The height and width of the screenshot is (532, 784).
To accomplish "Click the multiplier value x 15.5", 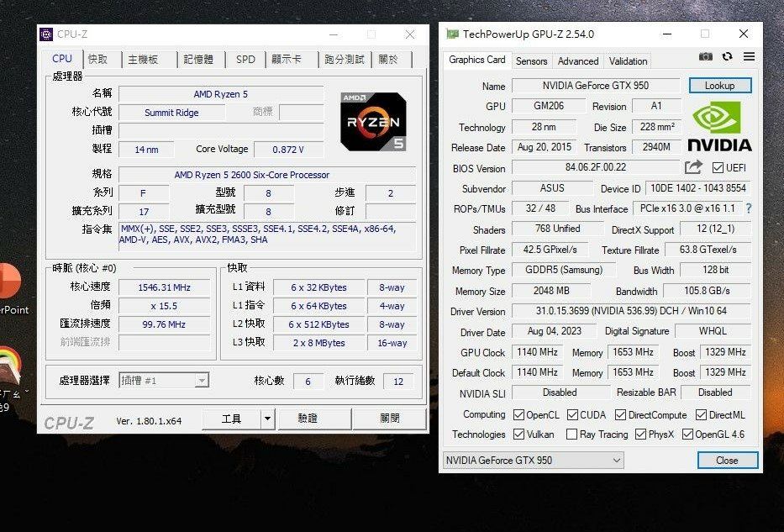I will pyautogui.click(x=165, y=306).
